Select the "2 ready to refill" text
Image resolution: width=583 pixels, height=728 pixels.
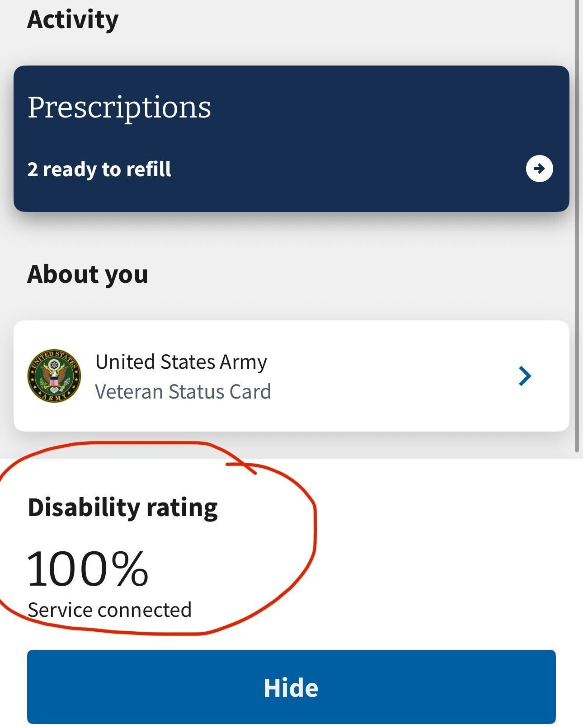[99, 169]
